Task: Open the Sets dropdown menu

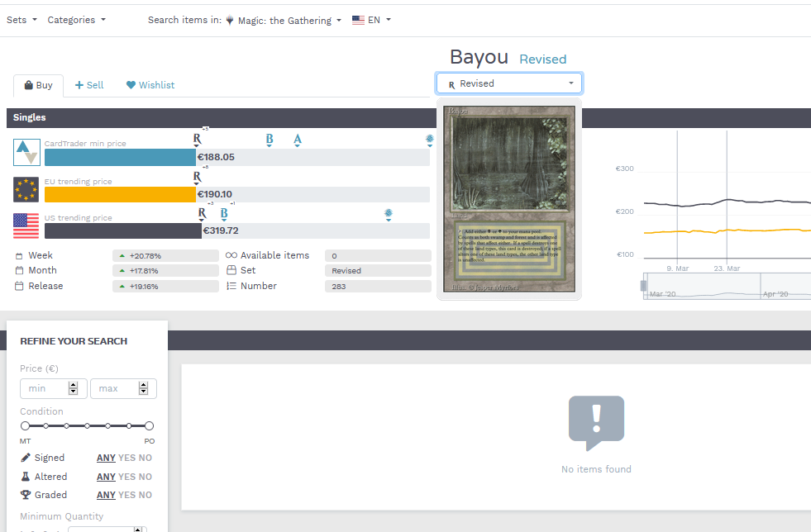Action: [x=21, y=20]
